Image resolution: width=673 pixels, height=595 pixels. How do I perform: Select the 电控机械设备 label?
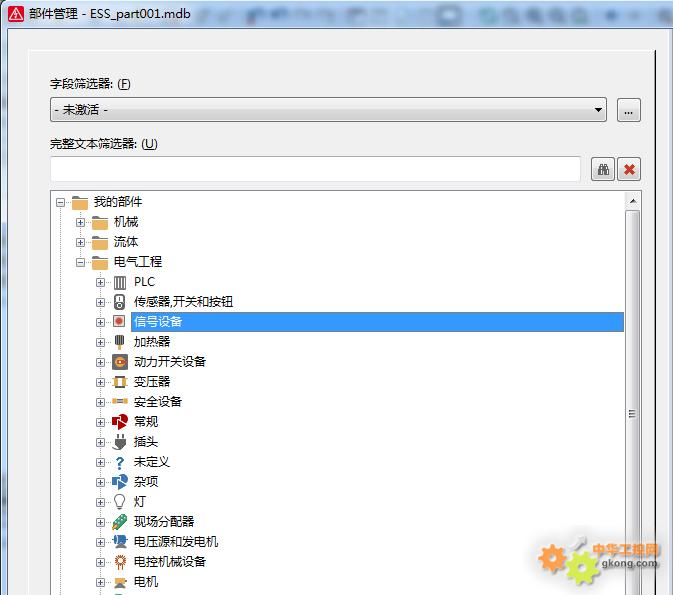170,562
